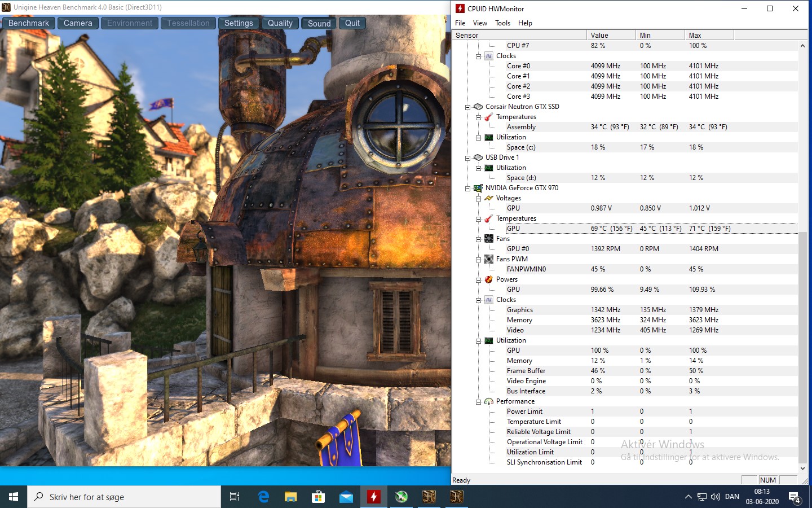This screenshot has height=508, width=812.
Task: Click the HWMonitor scrollbar down arrow
Action: pos(802,468)
